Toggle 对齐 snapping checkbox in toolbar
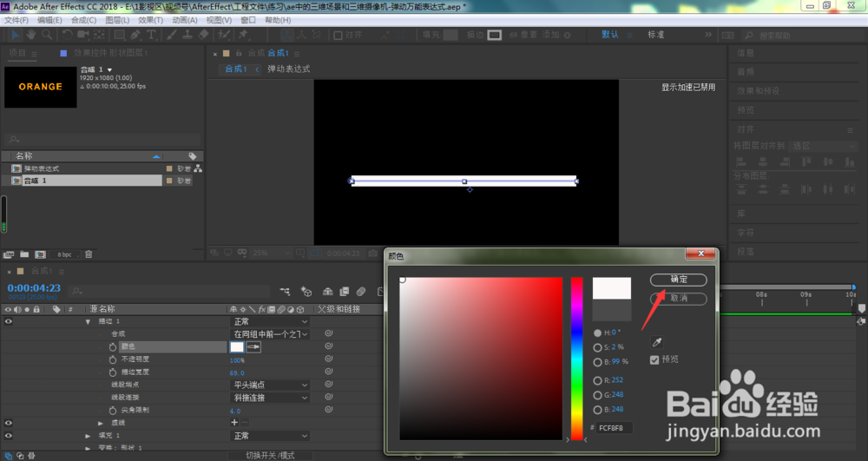Viewport: 868px width, 461px height. (x=338, y=36)
